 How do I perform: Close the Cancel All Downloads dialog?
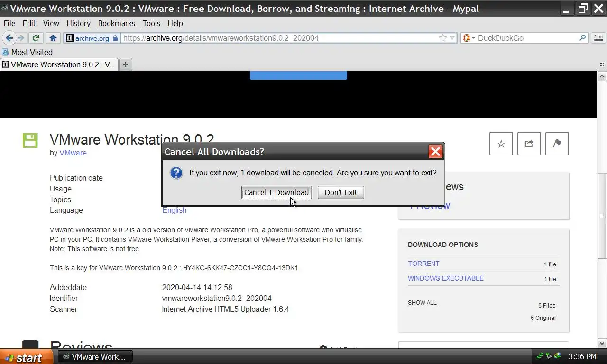click(435, 152)
